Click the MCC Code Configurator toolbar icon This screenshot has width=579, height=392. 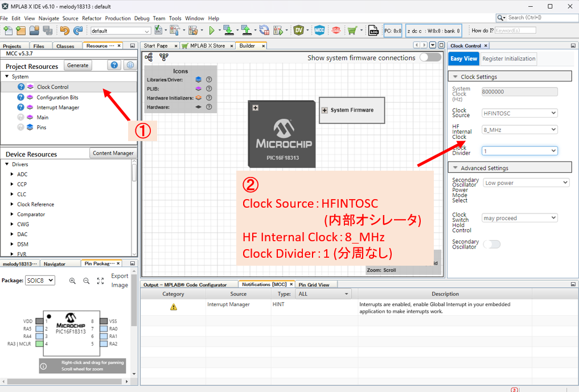point(319,30)
